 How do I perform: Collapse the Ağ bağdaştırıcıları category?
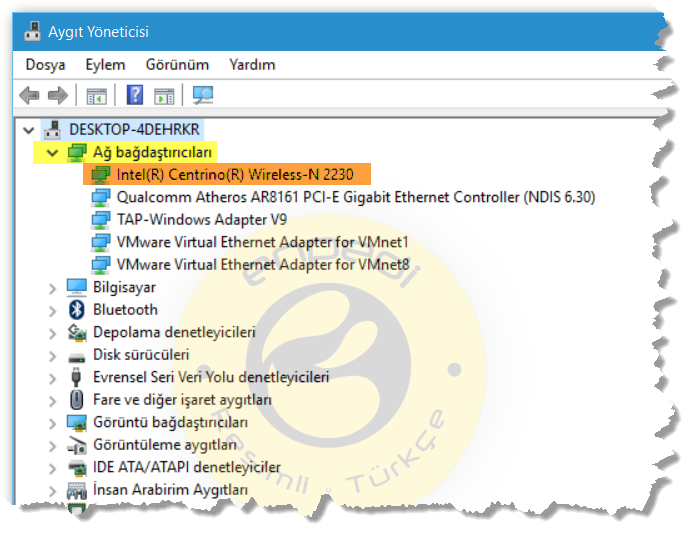tap(52, 153)
